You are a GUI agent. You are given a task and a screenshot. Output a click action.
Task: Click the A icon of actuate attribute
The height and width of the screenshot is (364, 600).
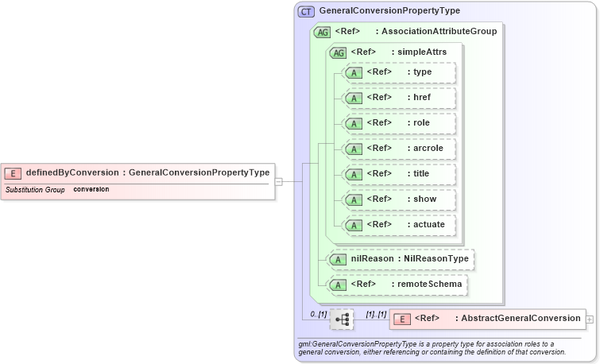354,226
